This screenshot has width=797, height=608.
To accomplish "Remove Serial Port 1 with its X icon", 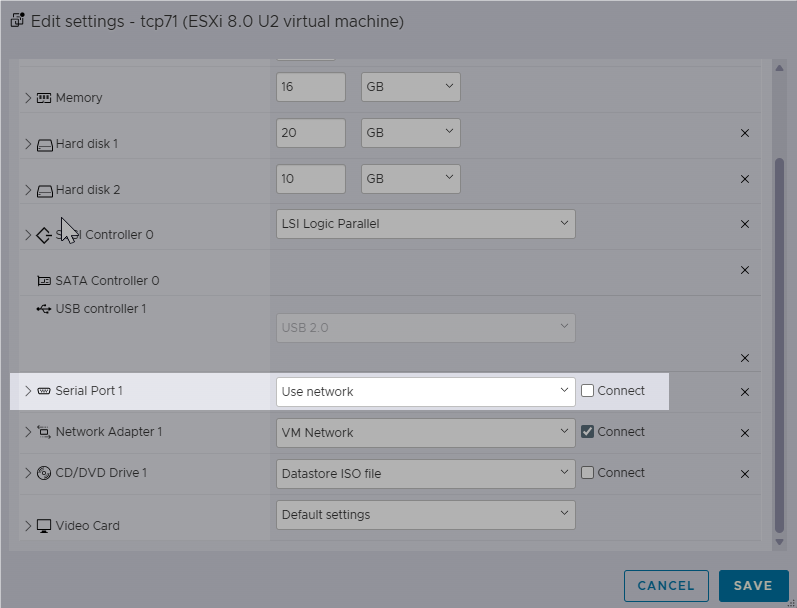I will coord(745,392).
